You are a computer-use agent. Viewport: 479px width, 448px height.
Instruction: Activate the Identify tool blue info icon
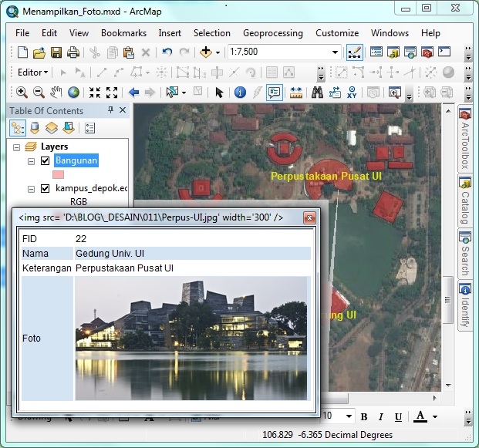[240, 93]
